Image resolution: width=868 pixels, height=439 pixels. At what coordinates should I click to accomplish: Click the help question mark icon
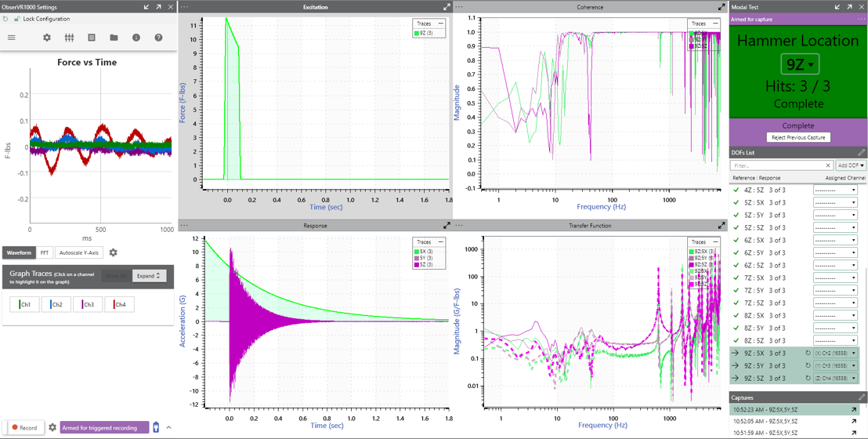[158, 38]
